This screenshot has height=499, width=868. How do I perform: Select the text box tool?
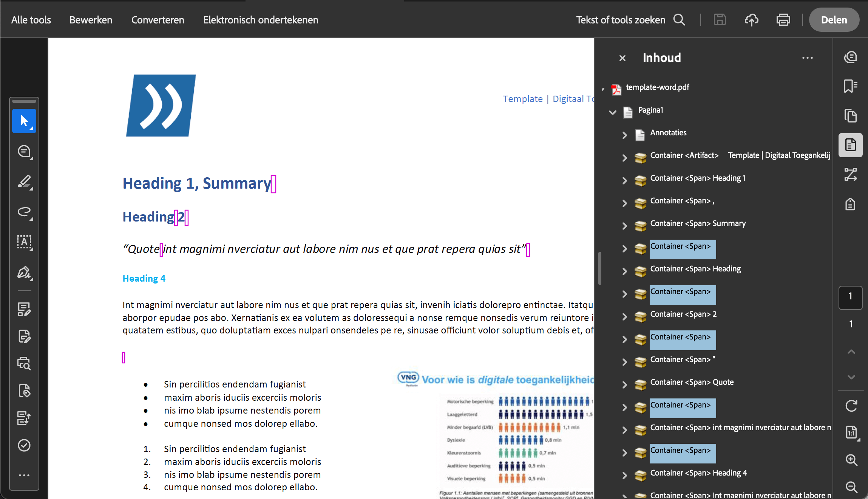tap(25, 242)
